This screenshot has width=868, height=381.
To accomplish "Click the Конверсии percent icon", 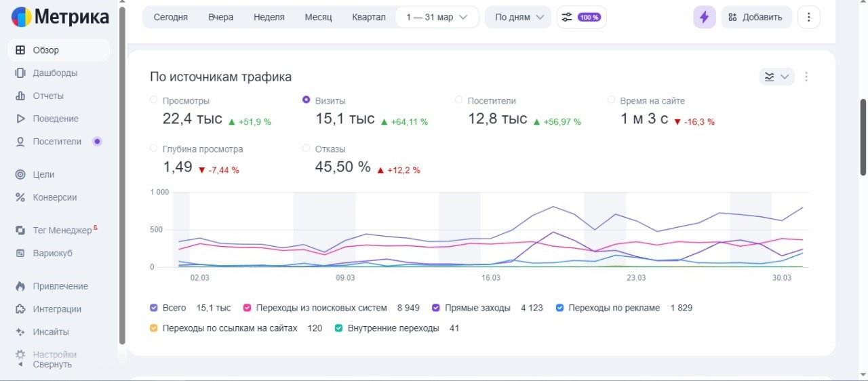I will 20,197.
